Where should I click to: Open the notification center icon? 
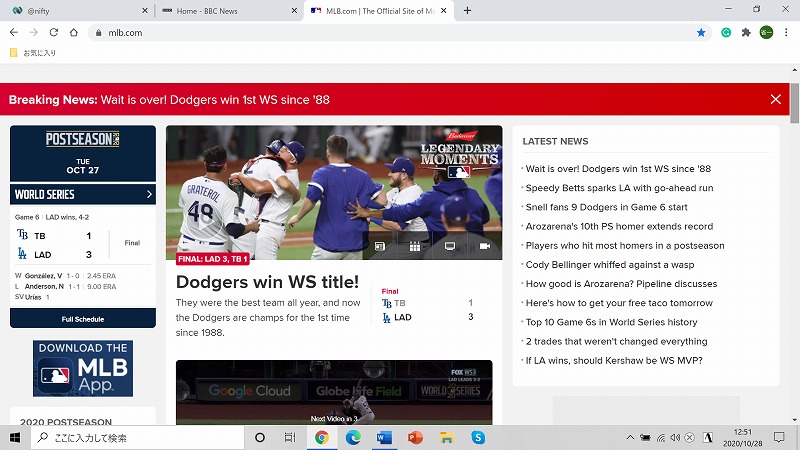click(779, 437)
